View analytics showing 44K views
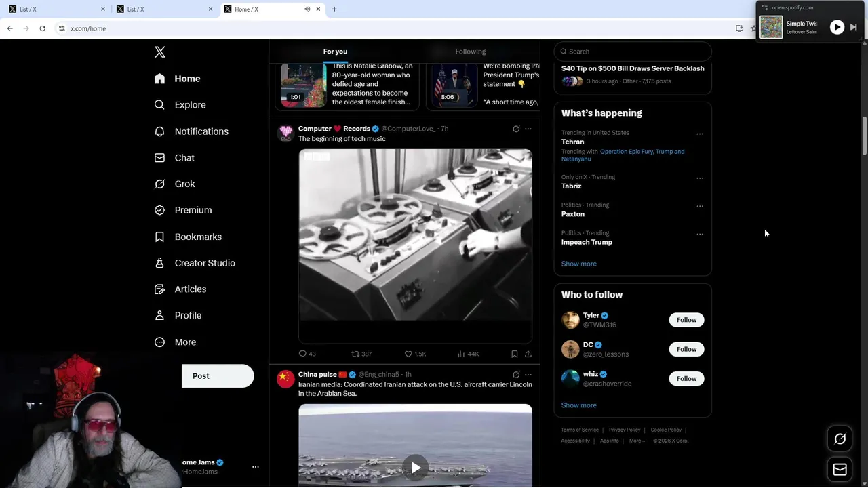868x488 pixels. pos(469,354)
